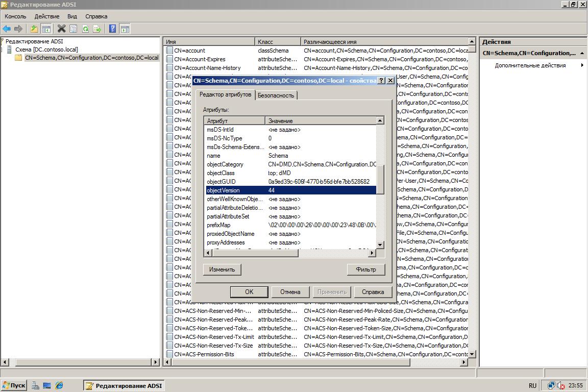Click the Фильтр button
This screenshot has width=588, height=392.
[365, 269]
